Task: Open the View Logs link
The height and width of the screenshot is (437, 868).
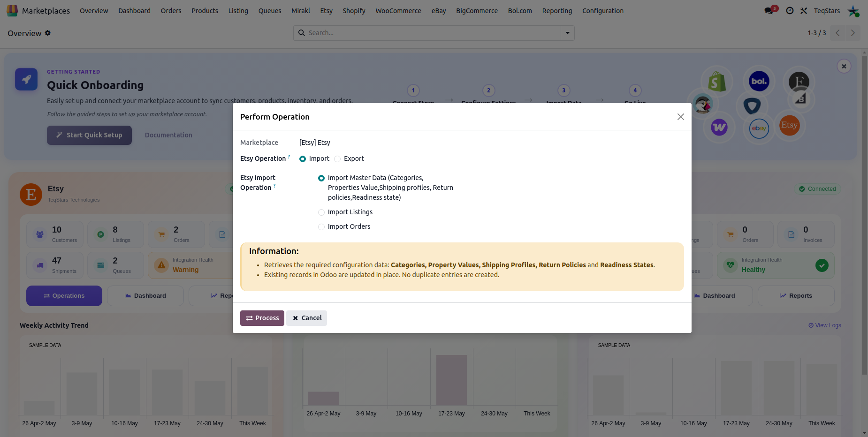Action: pos(825,325)
